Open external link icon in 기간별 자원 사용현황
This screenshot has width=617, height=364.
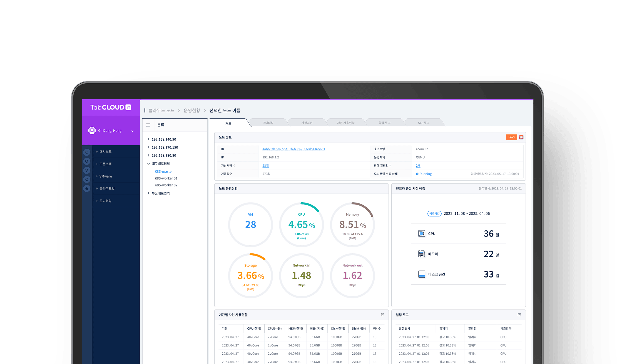tap(382, 315)
